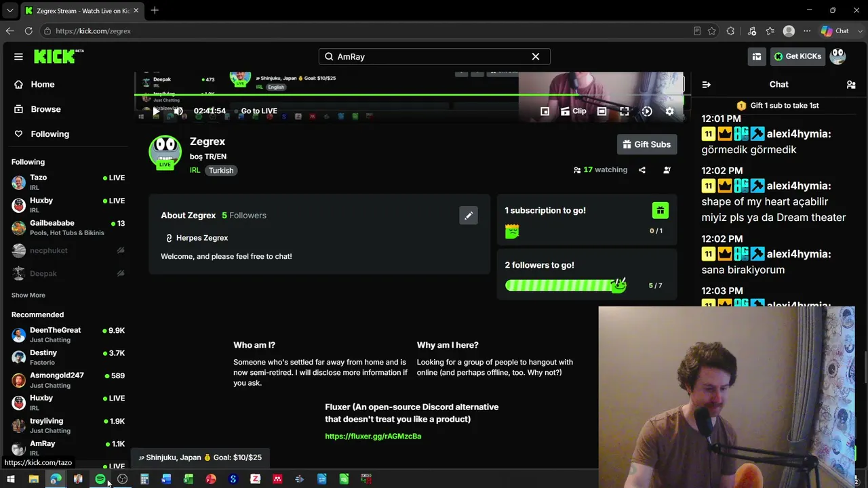Open treyliving in Recommended

68,425
